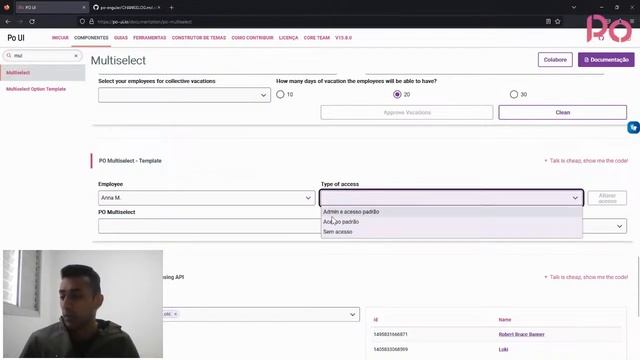Focus the sidebar search input
This screenshot has height=360, width=640.
point(42,56)
